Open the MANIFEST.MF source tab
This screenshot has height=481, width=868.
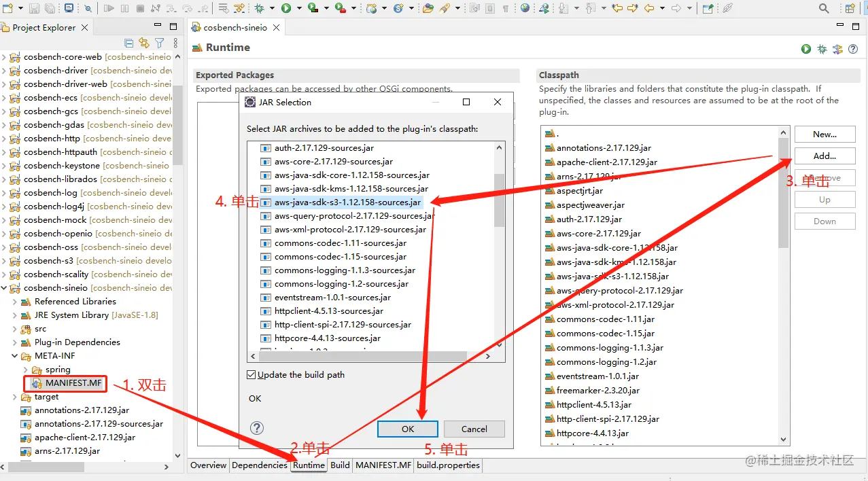click(x=383, y=465)
